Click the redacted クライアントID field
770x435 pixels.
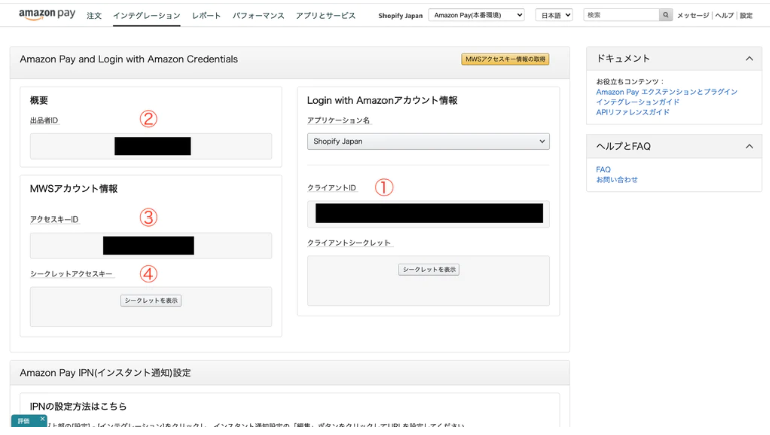pos(428,214)
